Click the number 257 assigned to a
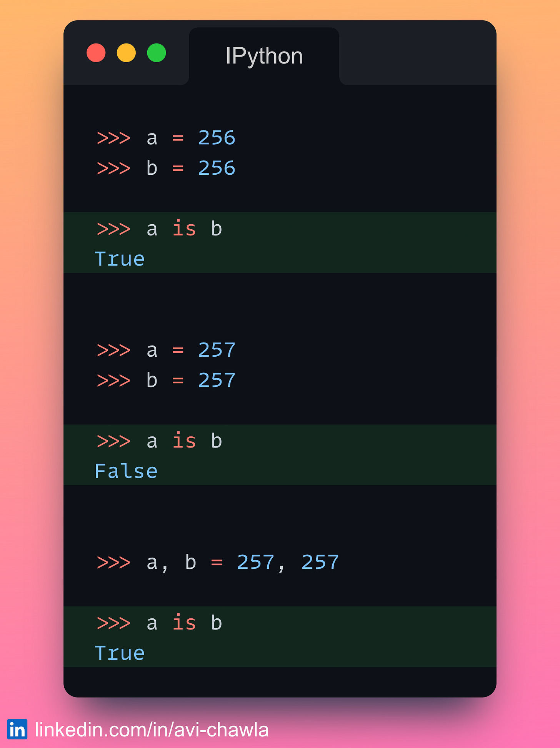 tap(217, 350)
